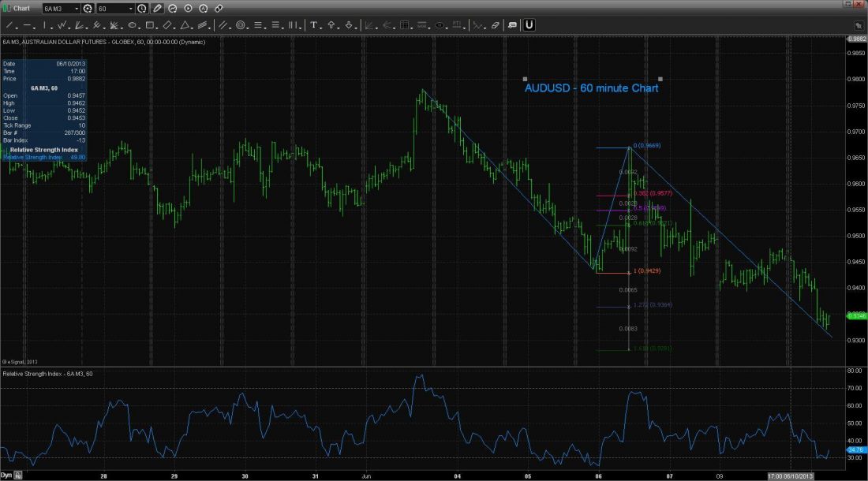Select the Text annotation tool
The width and height of the screenshot is (868, 481).
coord(315,25)
